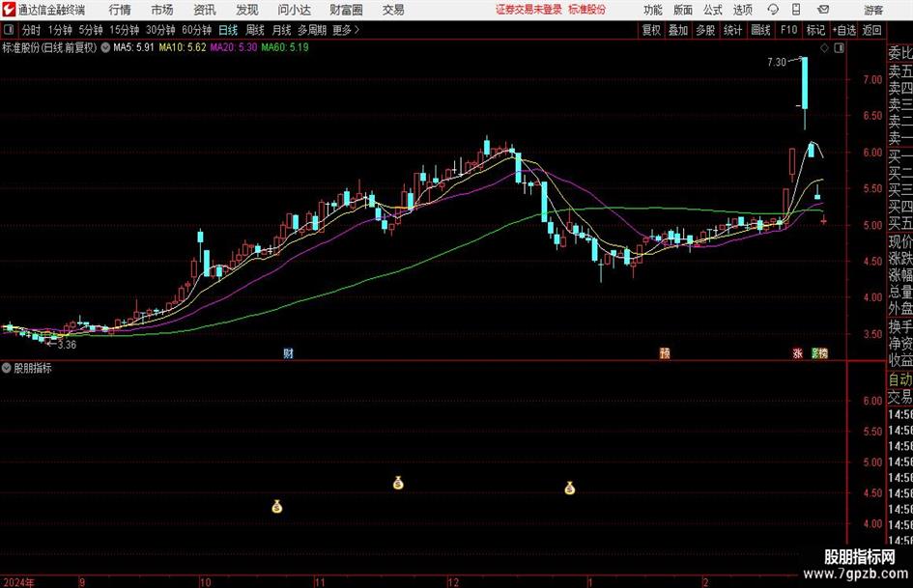This screenshot has height=588, width=913.
Task: Select the 多周期 multi-period tab
Action: [x=312, y=30]
